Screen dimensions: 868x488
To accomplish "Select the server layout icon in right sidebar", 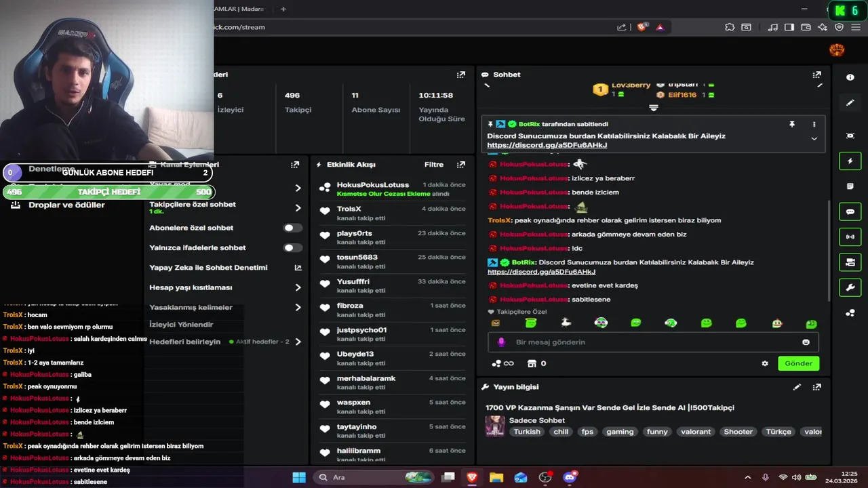I will point(850,262).
